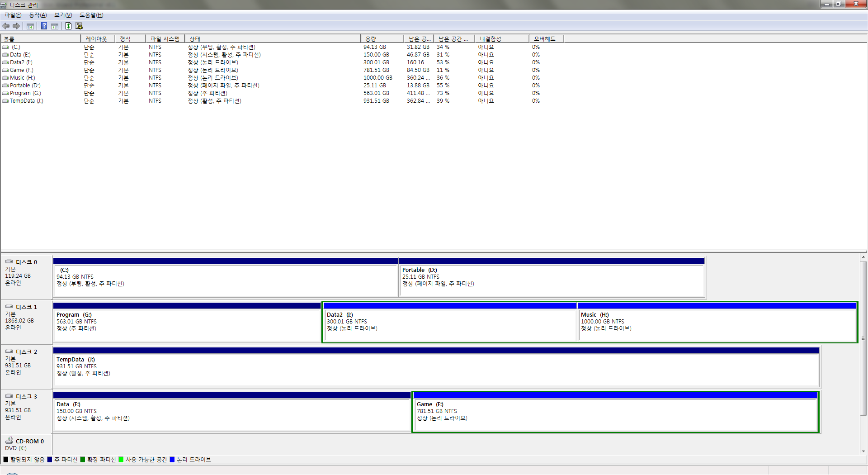Select the Program (G:) 563.01 GB partition block

[x=187, y=322]
